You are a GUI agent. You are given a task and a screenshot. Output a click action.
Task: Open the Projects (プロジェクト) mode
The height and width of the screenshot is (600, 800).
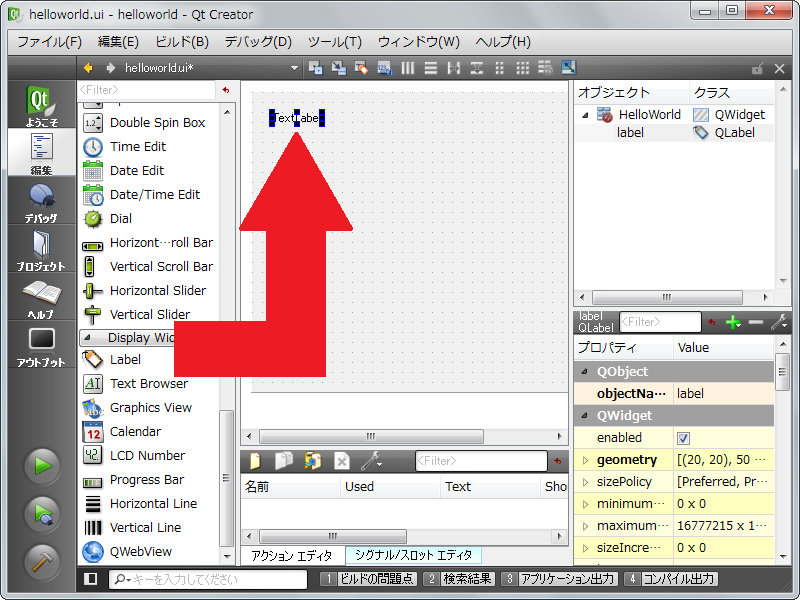(x=42, y=250)
